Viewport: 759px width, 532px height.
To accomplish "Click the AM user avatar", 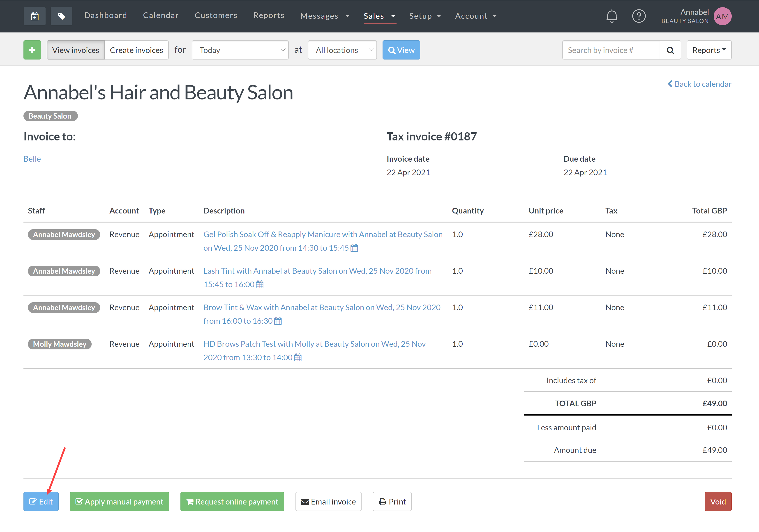I will click(722, 16).
